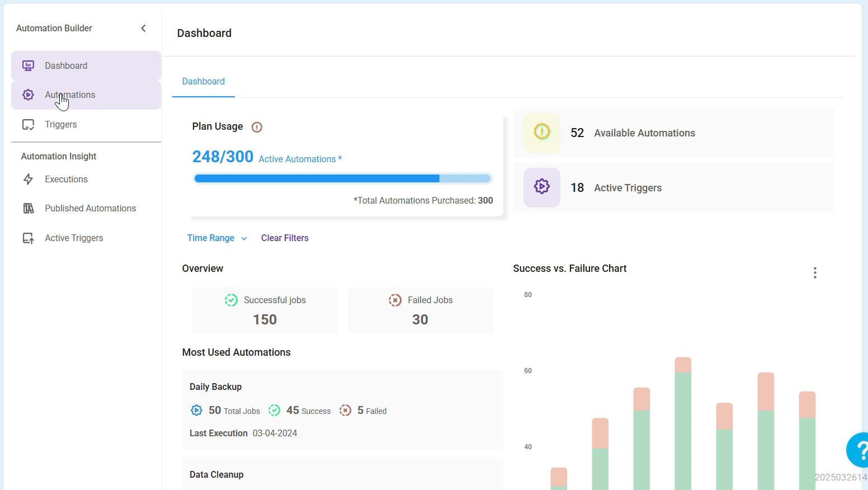This screenshot has width=868, height=490.
Task: Click the Most Used Automations heading
Action: tap(236, 352)
